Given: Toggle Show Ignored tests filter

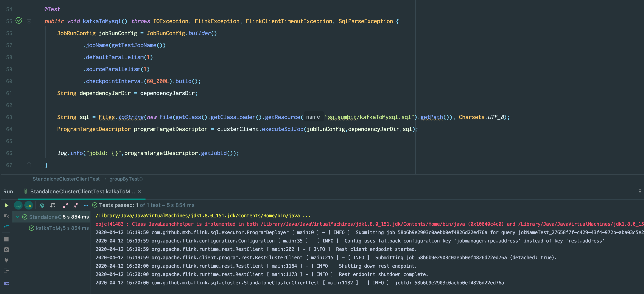Looking at the screenshot, I should 29,205.
